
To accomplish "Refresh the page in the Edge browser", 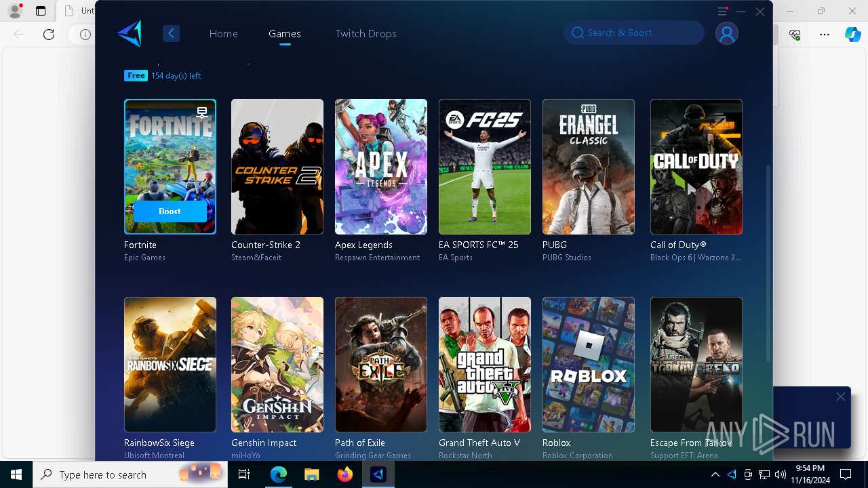I will point(49,34).
